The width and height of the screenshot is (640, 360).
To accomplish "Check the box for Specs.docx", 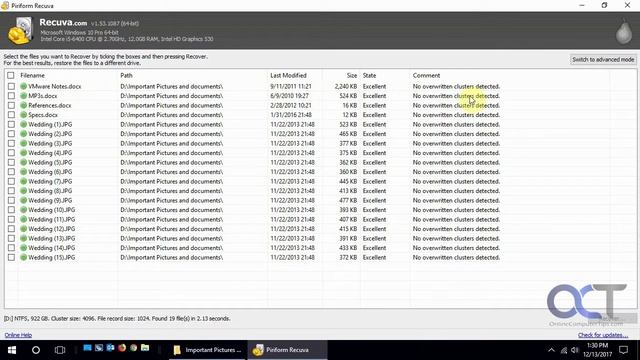I will (11, 115).
